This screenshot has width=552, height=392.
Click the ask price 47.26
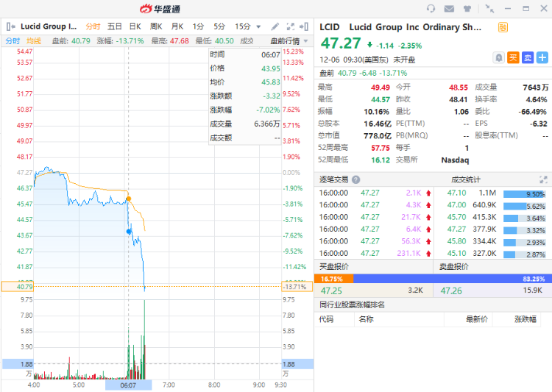point(451,291)
